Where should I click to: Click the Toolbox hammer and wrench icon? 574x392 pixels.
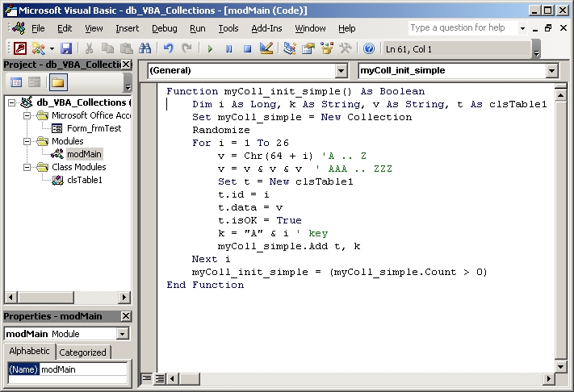[x=346, y=48]
